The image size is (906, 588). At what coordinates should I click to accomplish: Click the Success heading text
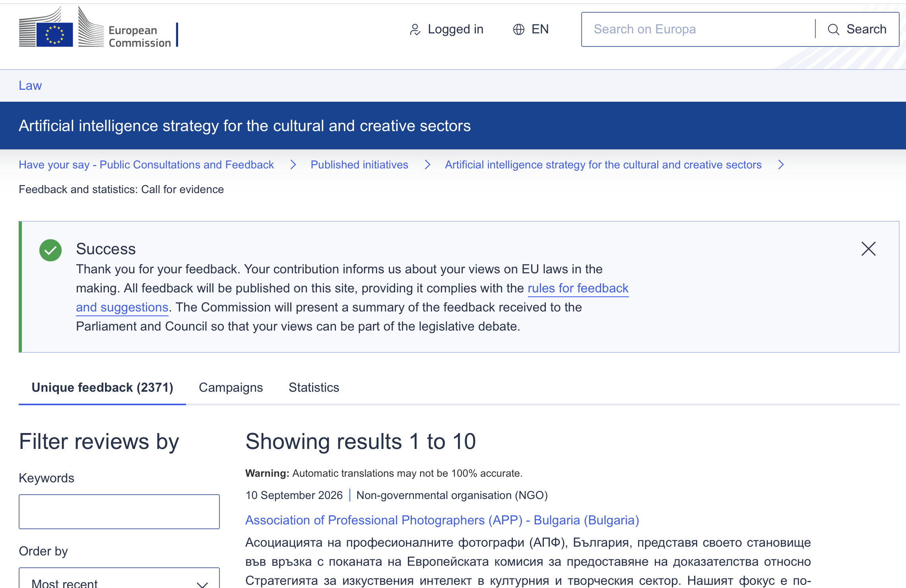[x=106, y=249]
